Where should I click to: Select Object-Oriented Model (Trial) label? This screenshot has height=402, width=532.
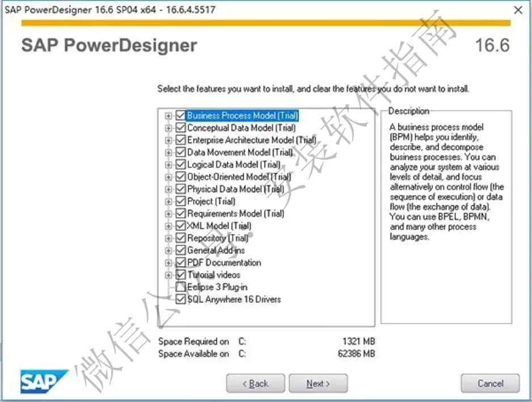pos(239,177)
